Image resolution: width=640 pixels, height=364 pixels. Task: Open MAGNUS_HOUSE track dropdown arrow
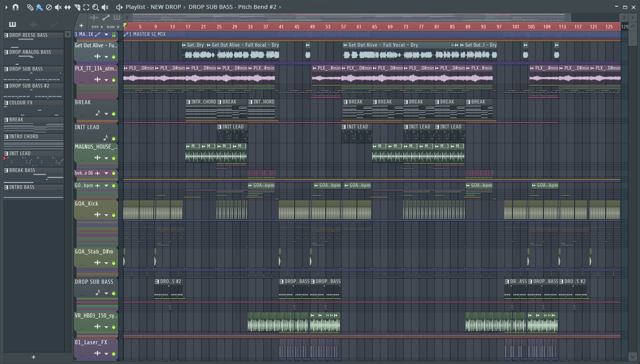click(106, 158)
